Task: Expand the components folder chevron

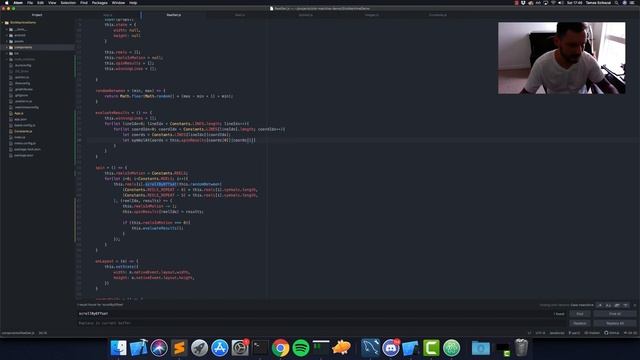Action: [7, 47]
